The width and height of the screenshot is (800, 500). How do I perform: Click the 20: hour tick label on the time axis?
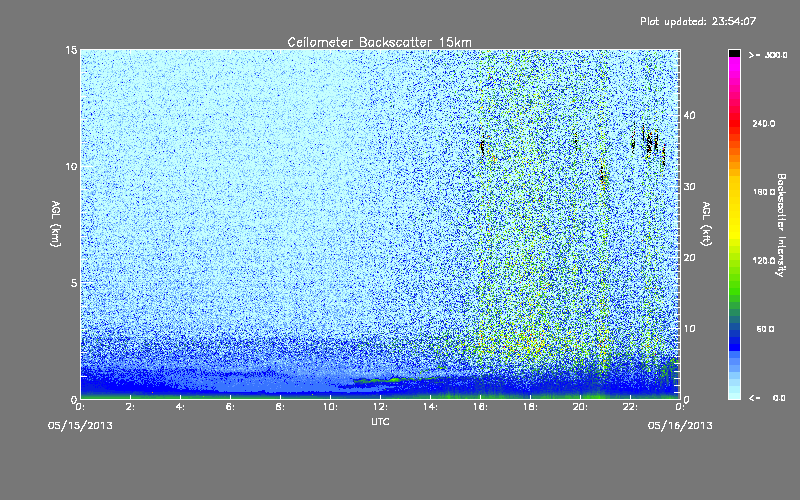tap(580, 407)
